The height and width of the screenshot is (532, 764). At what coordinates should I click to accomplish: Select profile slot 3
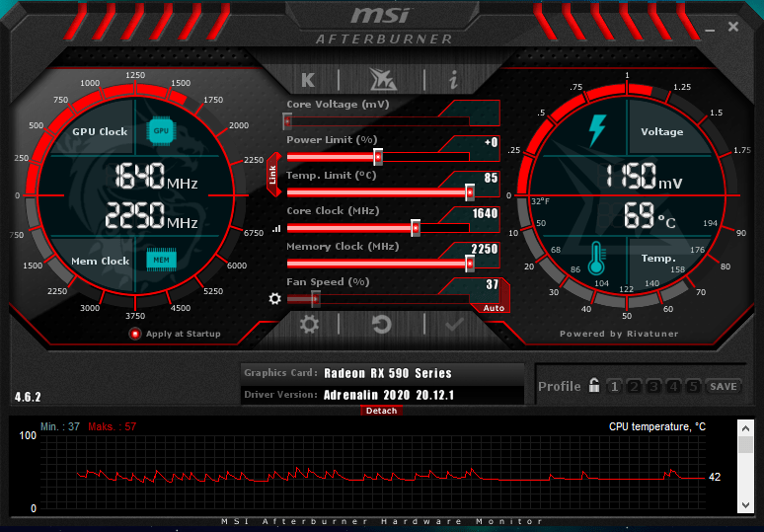[653, 386]
